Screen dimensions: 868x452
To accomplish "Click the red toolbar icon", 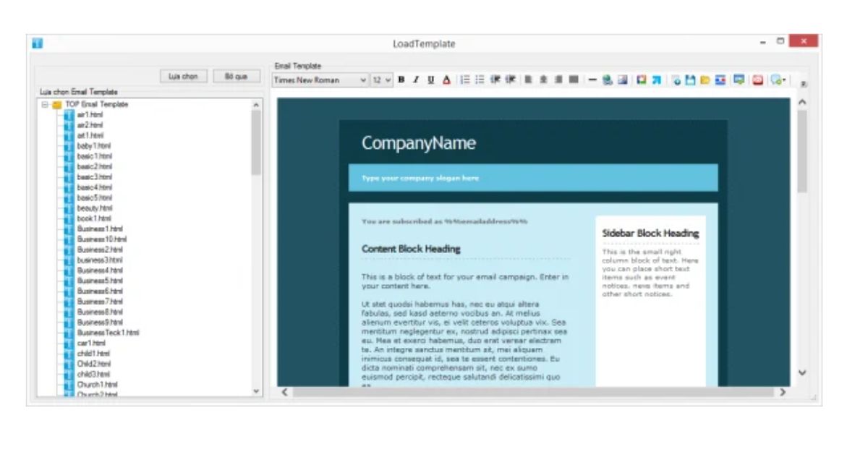I will click(x=758, y=80).
